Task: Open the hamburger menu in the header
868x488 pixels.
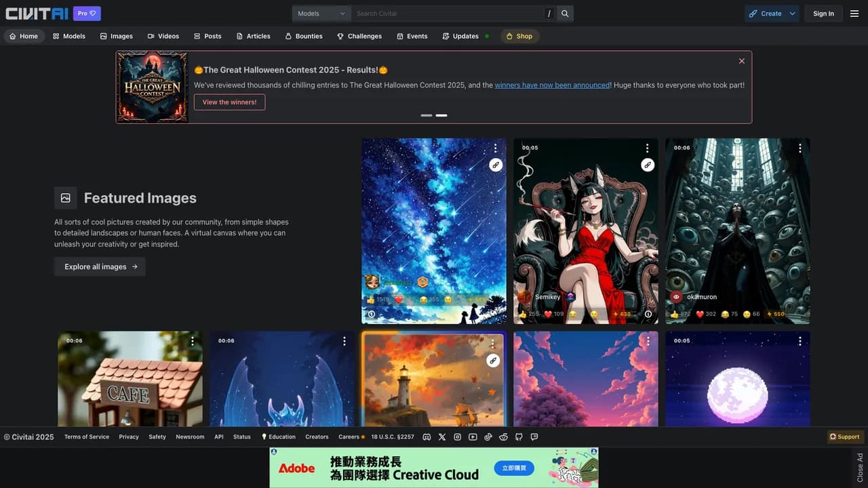Action: pos(854,14)
